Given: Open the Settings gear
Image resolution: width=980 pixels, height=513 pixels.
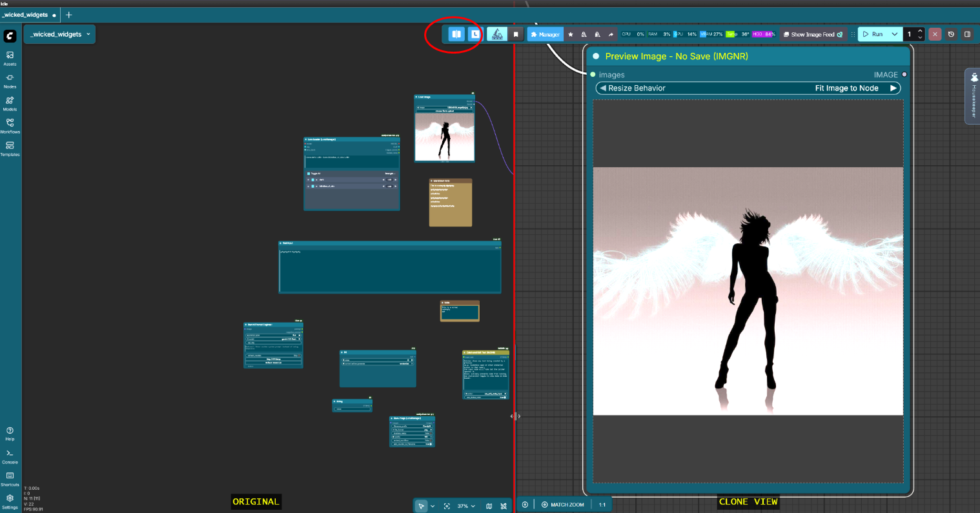Looking at the screenshot, I should point(10,501).
